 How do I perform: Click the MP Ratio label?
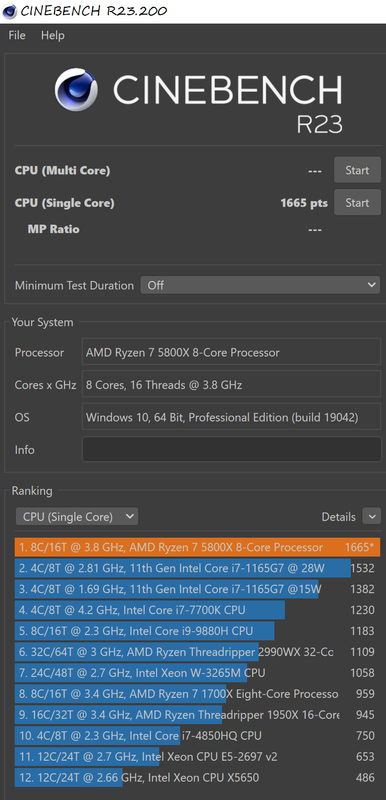click(54, 229)
